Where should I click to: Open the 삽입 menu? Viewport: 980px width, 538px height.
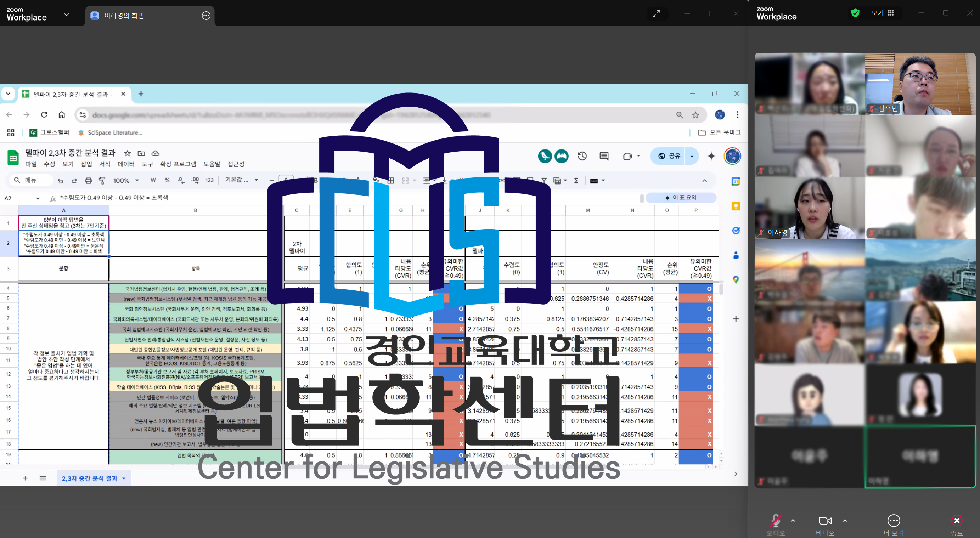point(86,164)
